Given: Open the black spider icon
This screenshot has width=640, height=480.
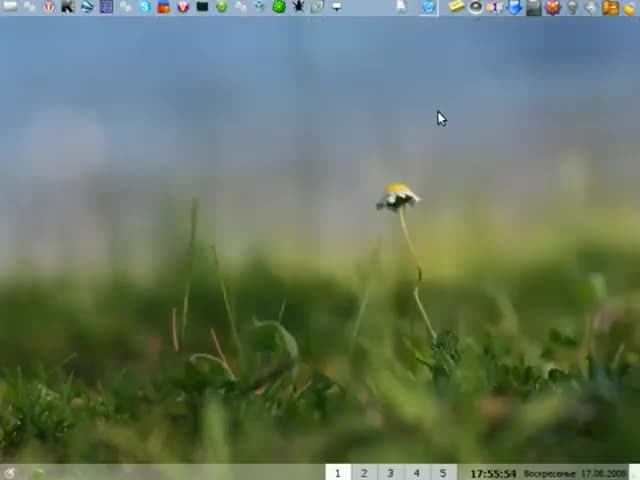Looking at the screenshot, I should 298,7.
